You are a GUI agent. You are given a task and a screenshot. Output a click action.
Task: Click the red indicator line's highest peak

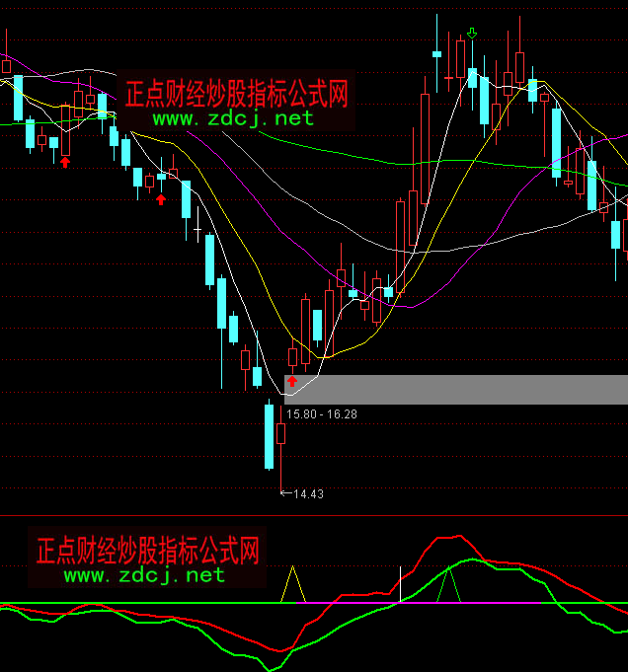tap(449, 537)
